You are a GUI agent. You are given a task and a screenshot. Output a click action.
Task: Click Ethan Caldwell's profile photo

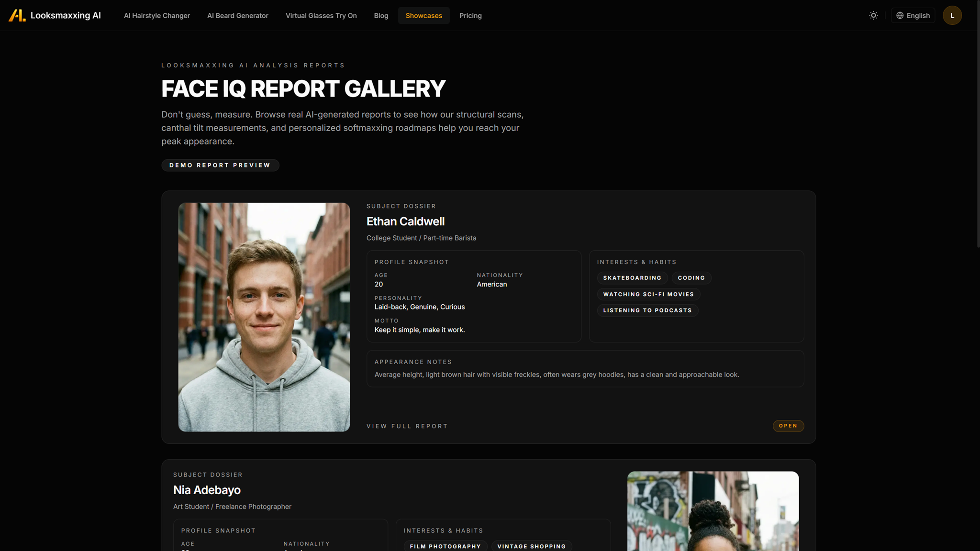264,317
